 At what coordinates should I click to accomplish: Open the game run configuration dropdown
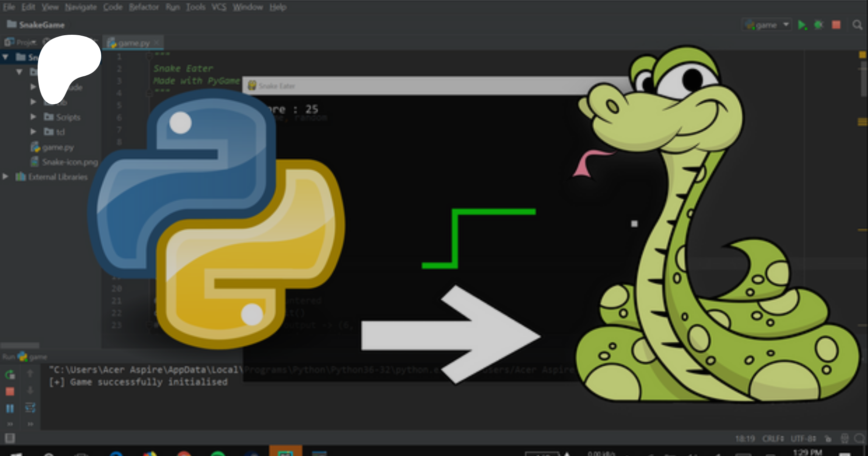pyautogui.click(x=767, y=25)
